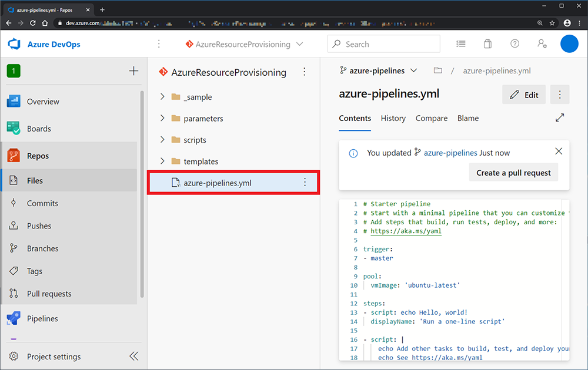588x370 pixels.
Task: Expand the parameters folder
Action: tap(162, 118)
